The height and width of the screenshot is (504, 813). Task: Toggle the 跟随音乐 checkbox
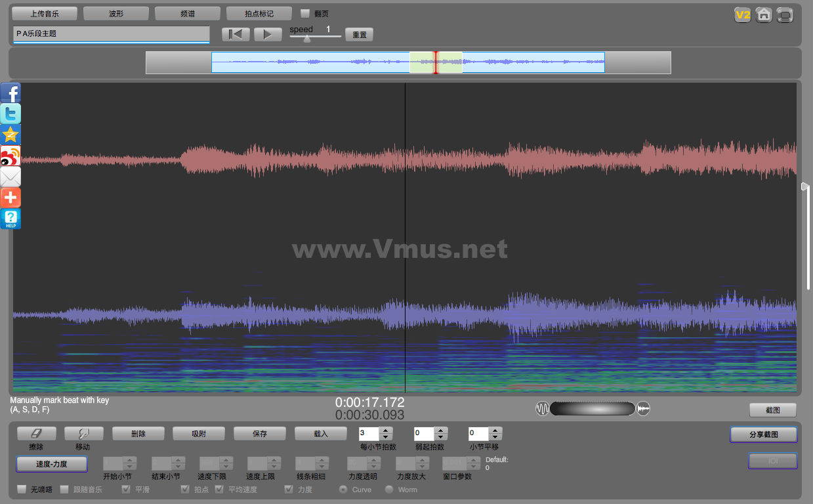pyautogui.click(x=64, y=490)
